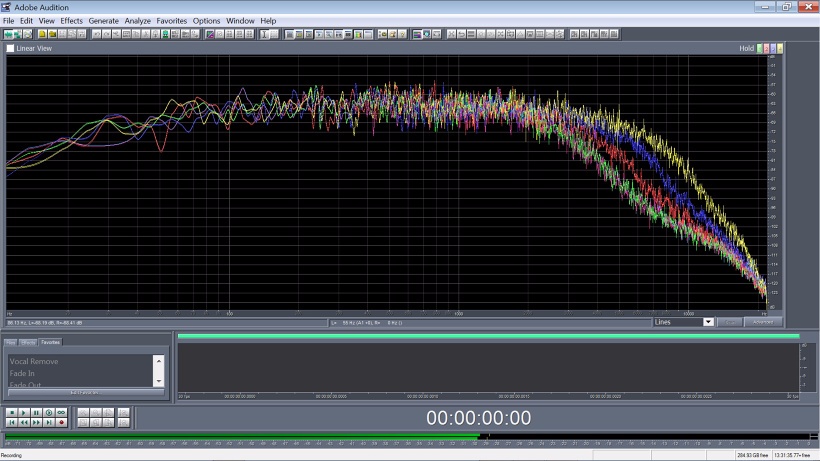
Task: Open the Help menu
Action: point(268,21)
